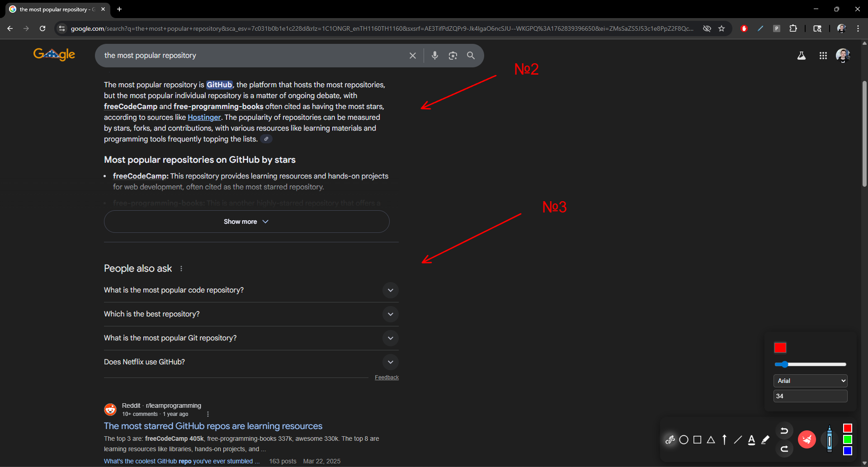The width and height of the screenshot is (868, 467).
Task: Select the triangle shape tool
Action: [x=711, y=439]
